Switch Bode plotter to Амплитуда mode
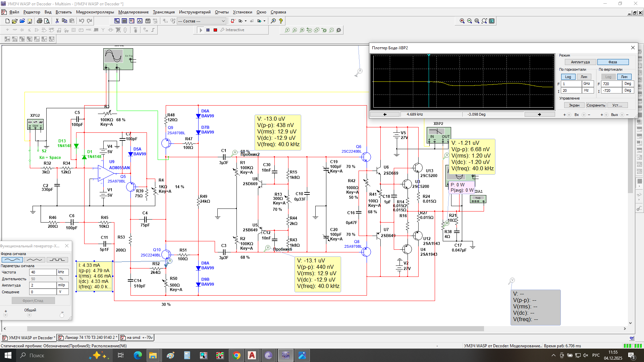644x362 pixels. coord(580,62)
